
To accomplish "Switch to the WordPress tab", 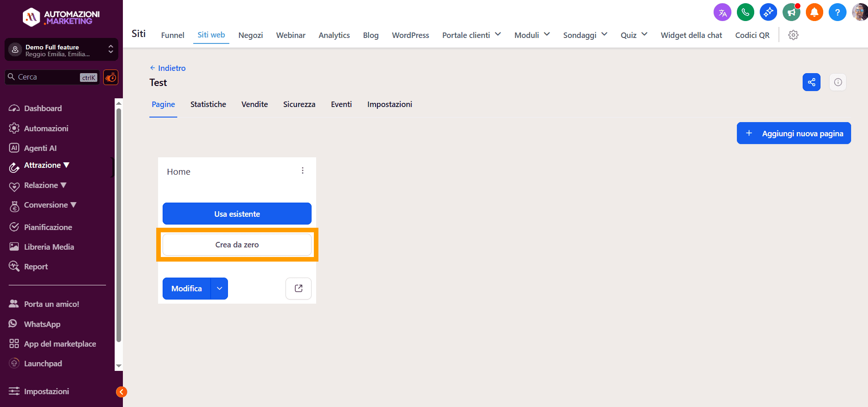I will (411, 35).
